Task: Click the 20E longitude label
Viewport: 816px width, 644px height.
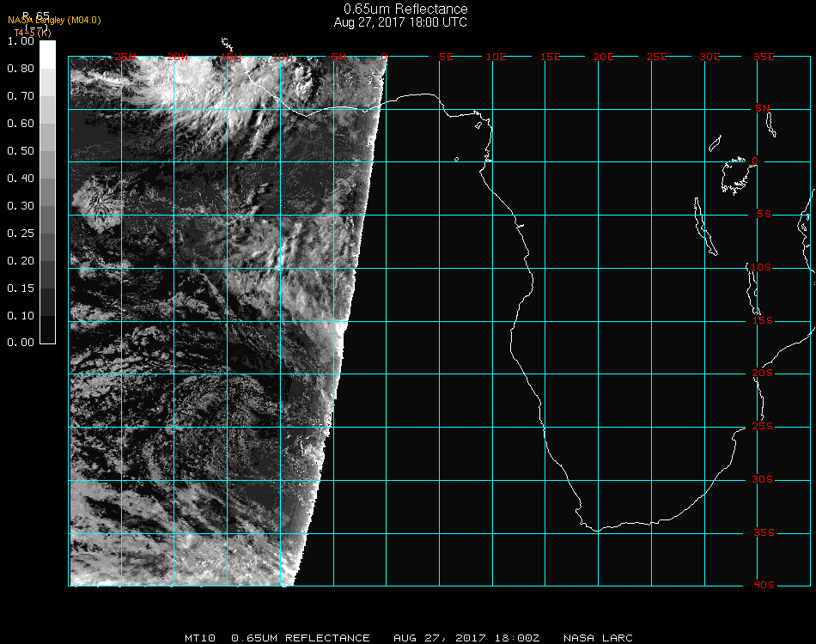Action: click(603, 57)
